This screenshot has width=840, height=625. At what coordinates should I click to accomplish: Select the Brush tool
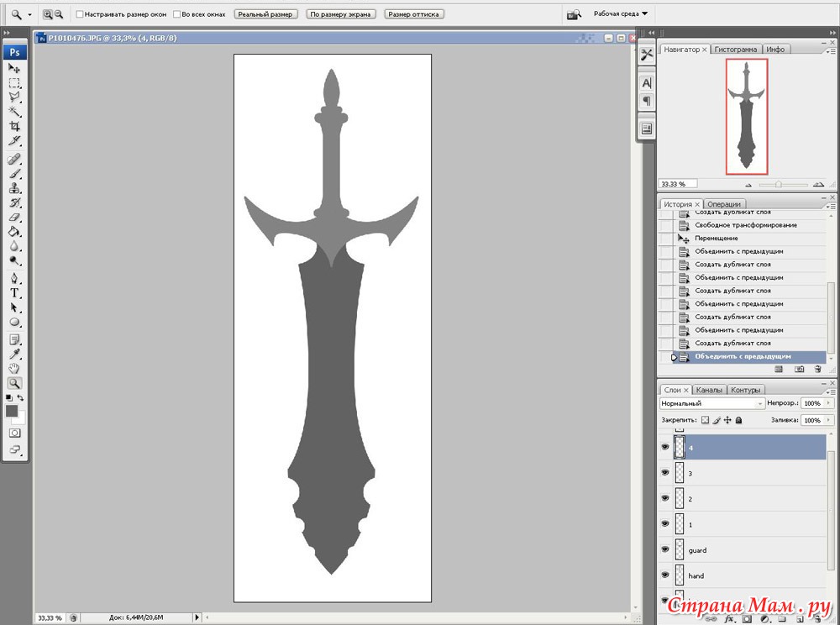point(14,174)
